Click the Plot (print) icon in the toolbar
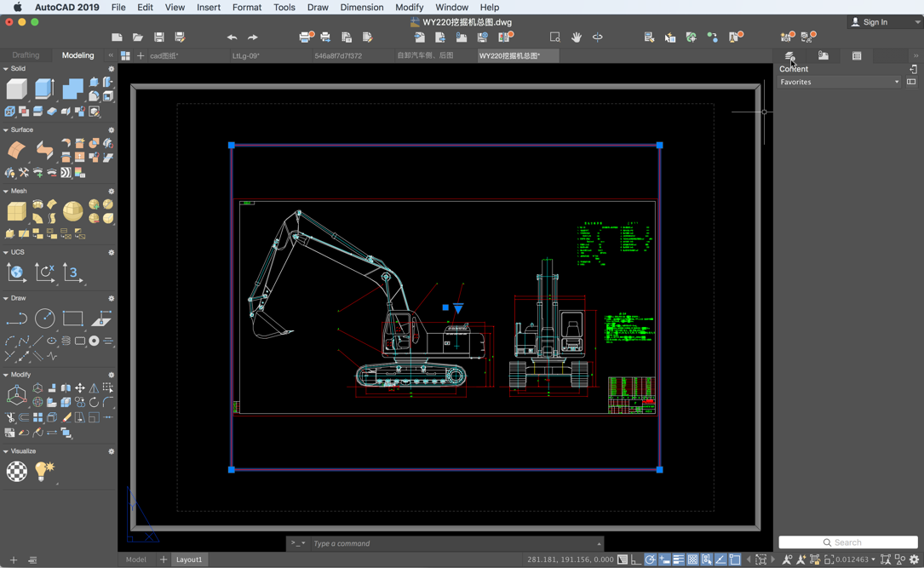The width and height of the screenshot is (924, 568). click(x=306, y=37)
